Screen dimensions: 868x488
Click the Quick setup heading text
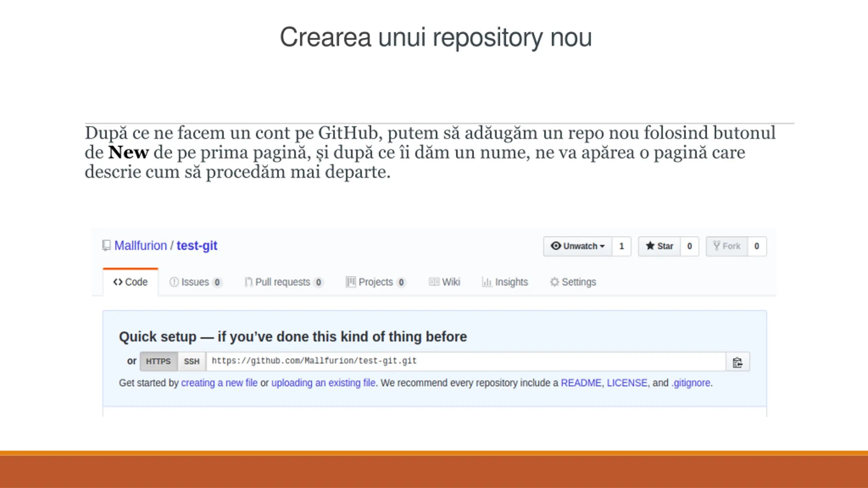coord(293,337)
